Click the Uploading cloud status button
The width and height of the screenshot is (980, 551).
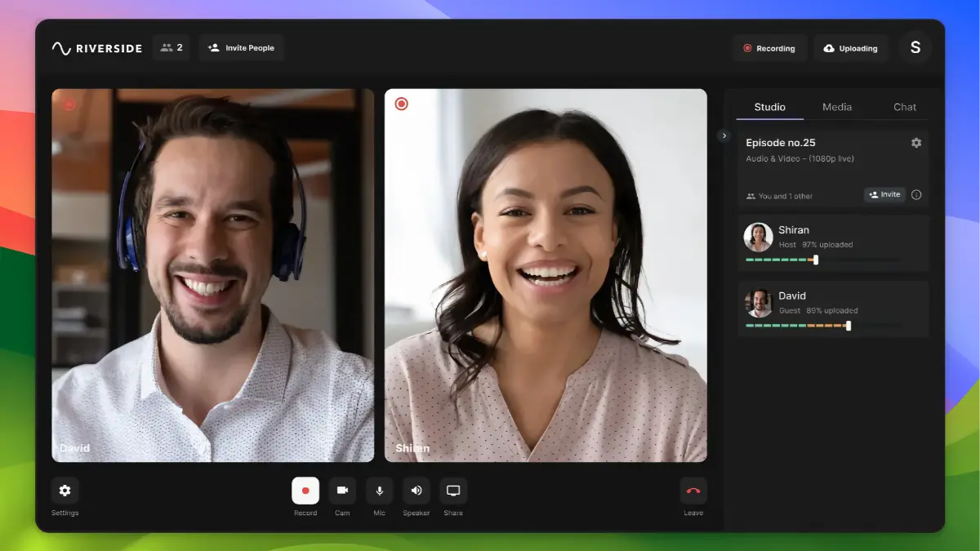coord(850,48)
